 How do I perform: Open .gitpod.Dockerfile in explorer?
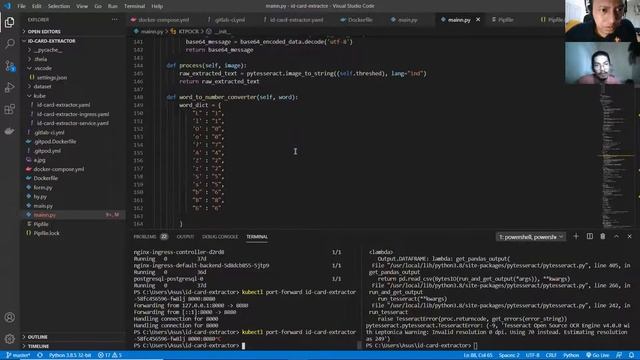[55, 142]
